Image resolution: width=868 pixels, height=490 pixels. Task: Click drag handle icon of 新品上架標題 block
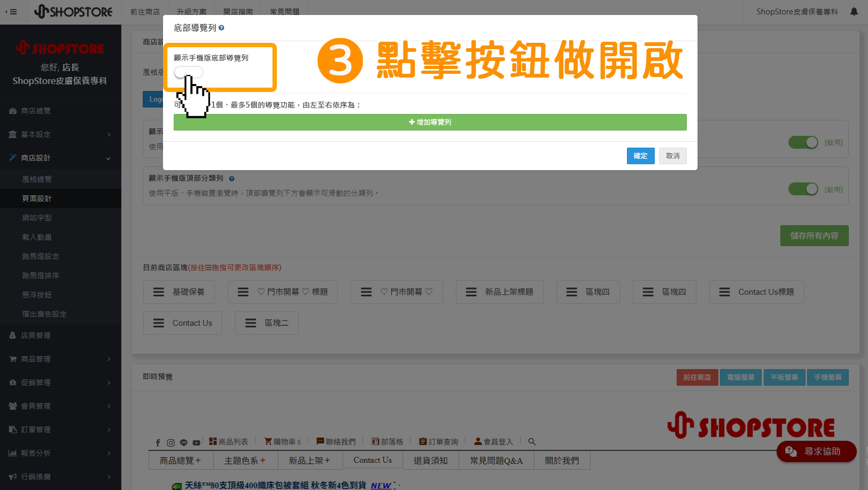[x=471, y=292]
